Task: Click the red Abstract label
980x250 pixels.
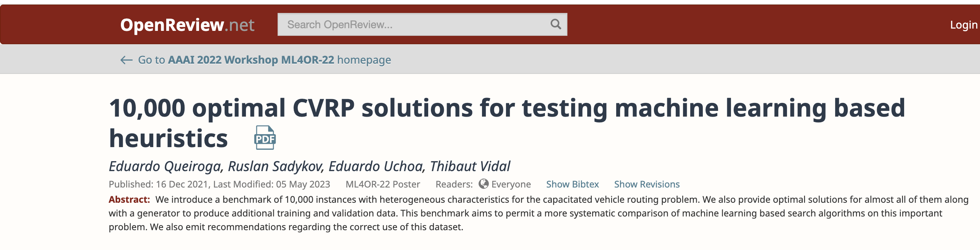Action: point(129,200)
